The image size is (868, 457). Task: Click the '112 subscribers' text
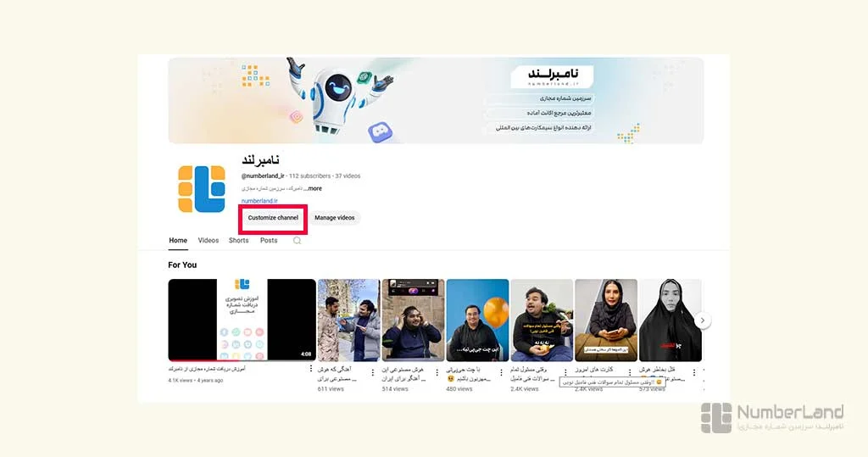[310, 176]
